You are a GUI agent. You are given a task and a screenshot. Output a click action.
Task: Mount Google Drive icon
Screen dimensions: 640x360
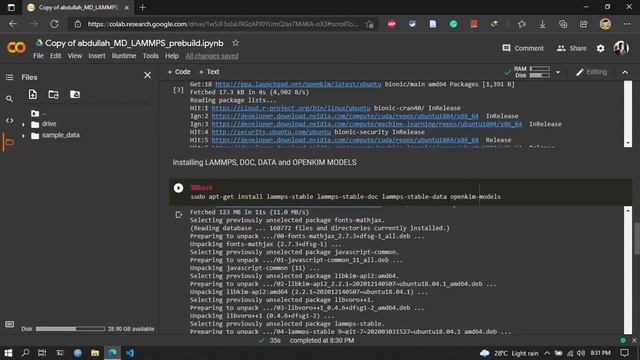click(x=75, y=95)
